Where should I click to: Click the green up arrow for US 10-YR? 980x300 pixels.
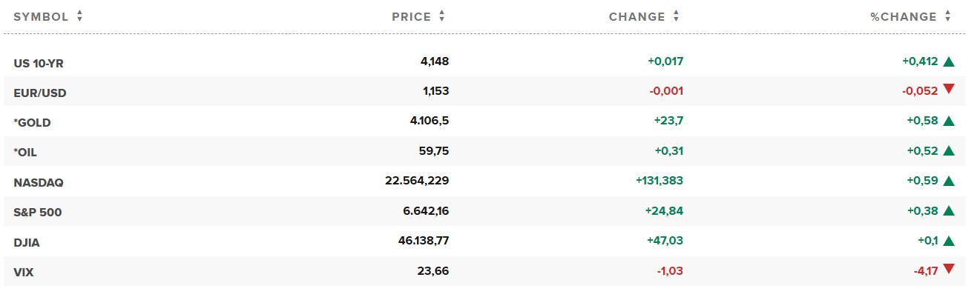pyautogui.click(x=949, y=62)
